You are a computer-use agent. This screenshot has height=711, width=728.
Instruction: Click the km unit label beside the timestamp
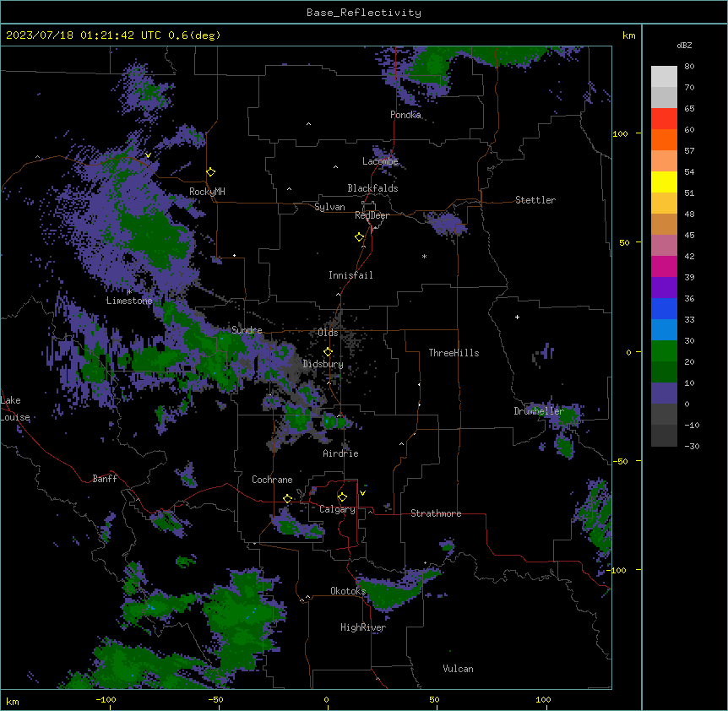(x=628, y=35)
